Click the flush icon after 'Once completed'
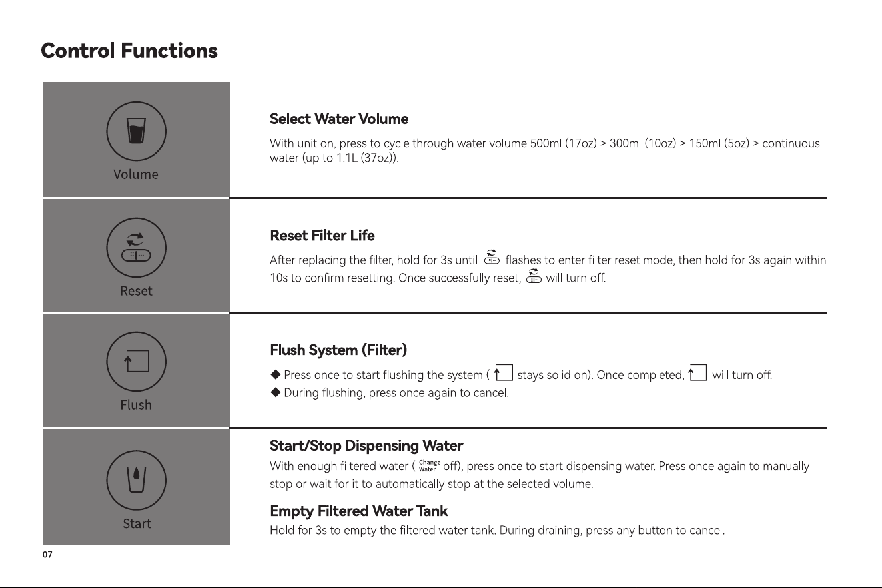This screenshot has width=882, height=588. coord(697,373)
